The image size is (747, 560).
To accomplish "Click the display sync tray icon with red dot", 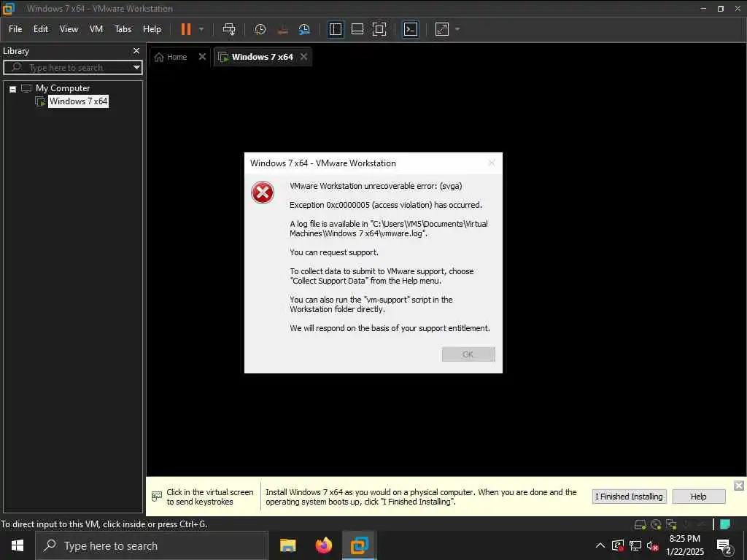I will pyautogui.click(x=618, y=545).
